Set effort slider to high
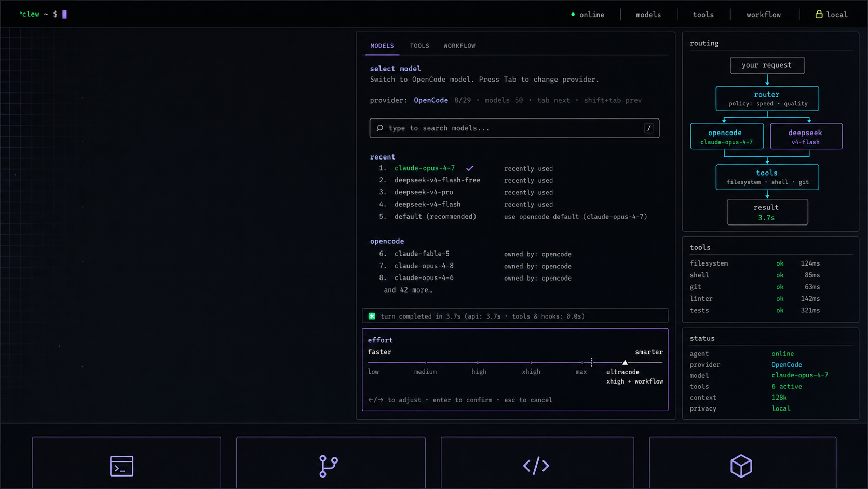This screenshot has width=868, height=489. [479, 372]
